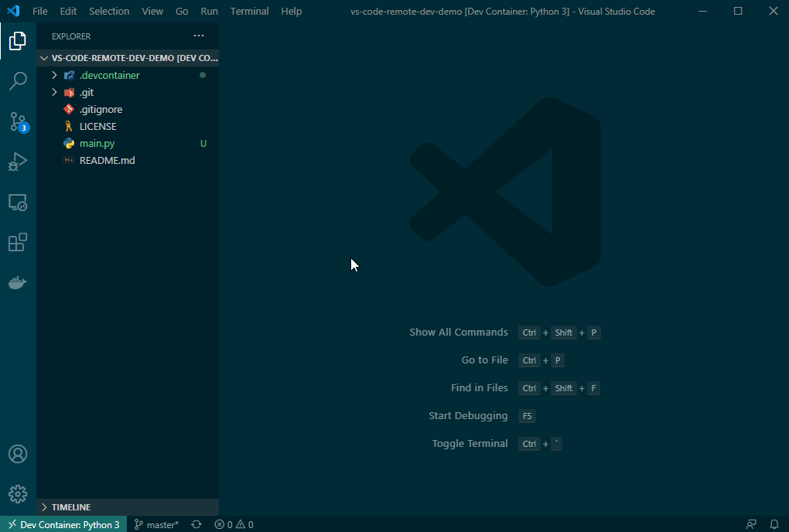This screenshot has width=789, height=532.
Task: Open the Remote Explorer view
Action: point(18,202)
